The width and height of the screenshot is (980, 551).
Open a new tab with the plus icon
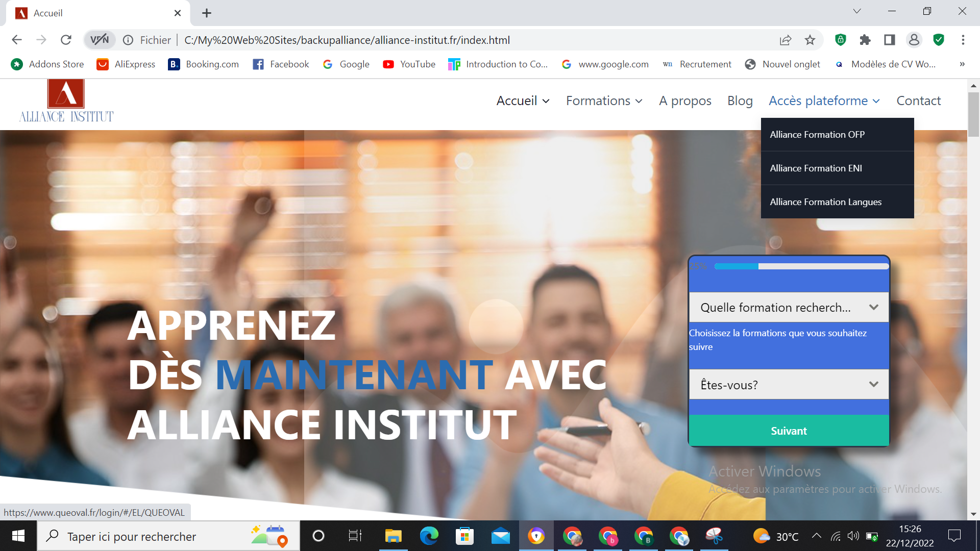[207, 13]
